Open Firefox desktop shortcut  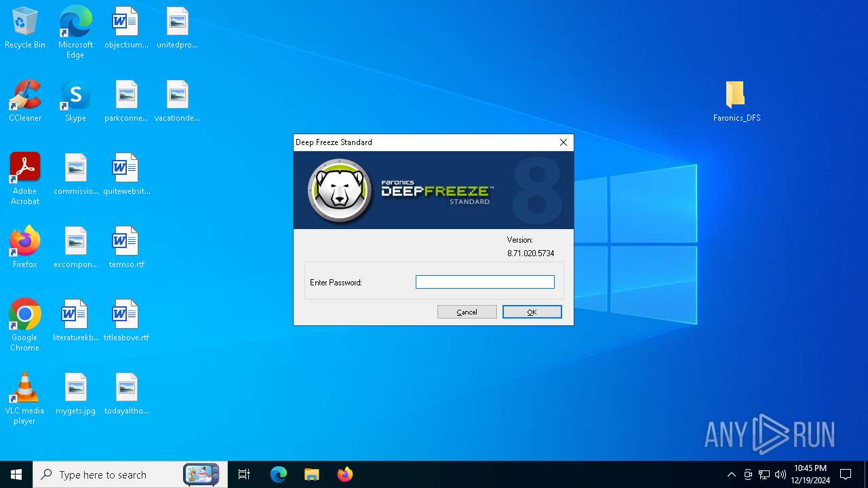(x=25, y=248)
